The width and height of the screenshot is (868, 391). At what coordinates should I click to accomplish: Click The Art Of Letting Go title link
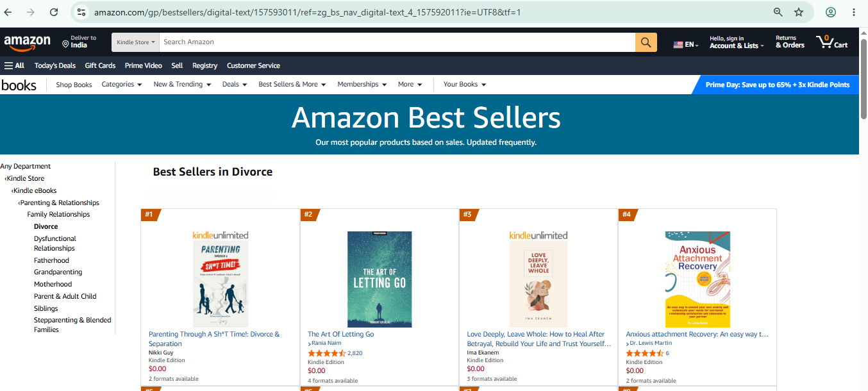click(x=341, y=334)
